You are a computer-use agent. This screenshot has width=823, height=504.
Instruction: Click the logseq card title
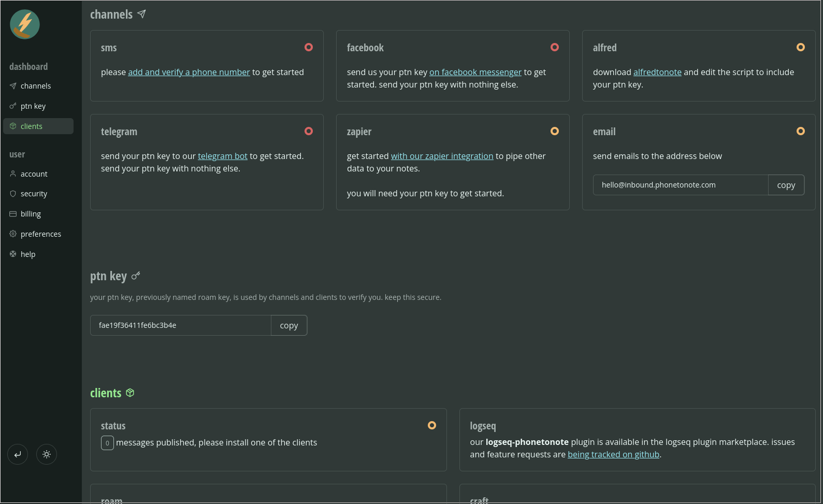click(483, 426)
